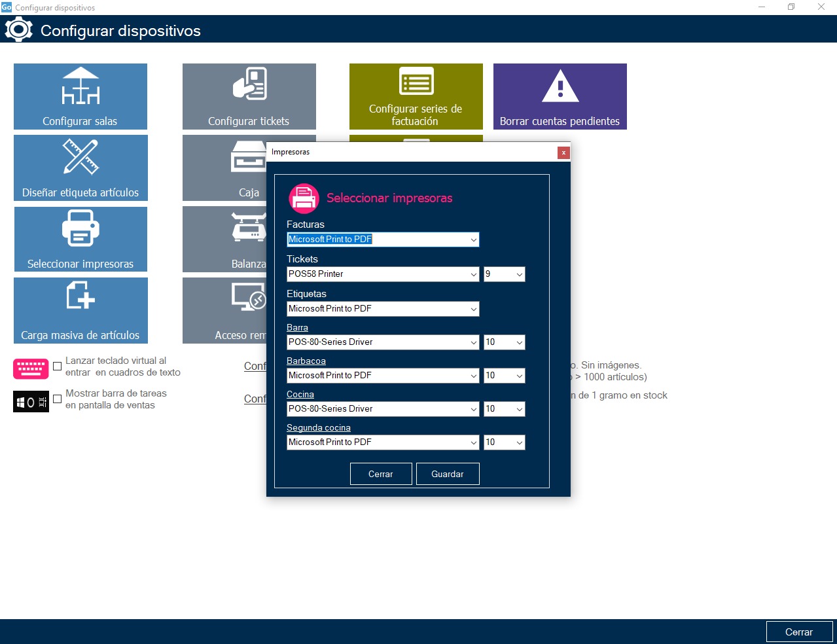This screenshot has height=644, width=837.
Task: Open the Etiquetas printer selector
Action: [473, 308]
